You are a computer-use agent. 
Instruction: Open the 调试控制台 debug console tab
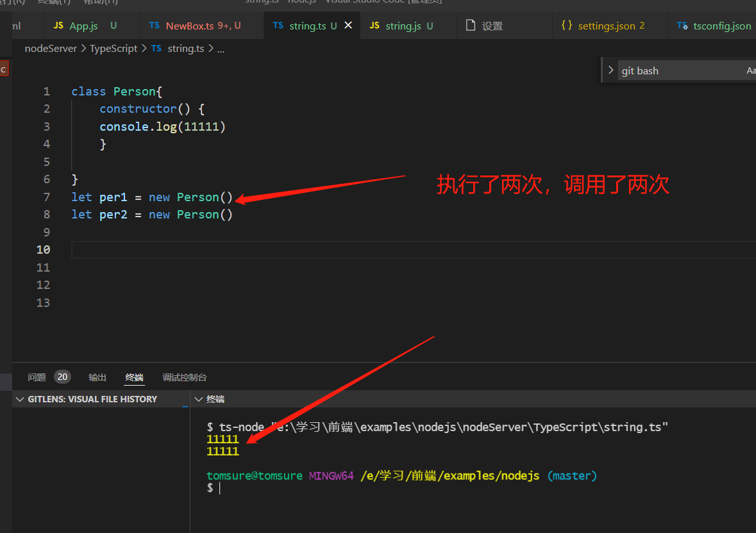185,377
